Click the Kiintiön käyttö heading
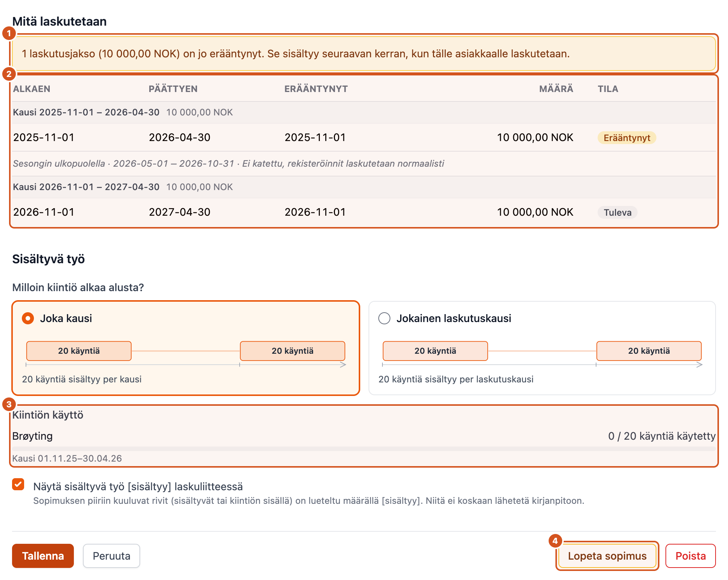The width and height of the screenshot is (728, 580). click(48, 415)
